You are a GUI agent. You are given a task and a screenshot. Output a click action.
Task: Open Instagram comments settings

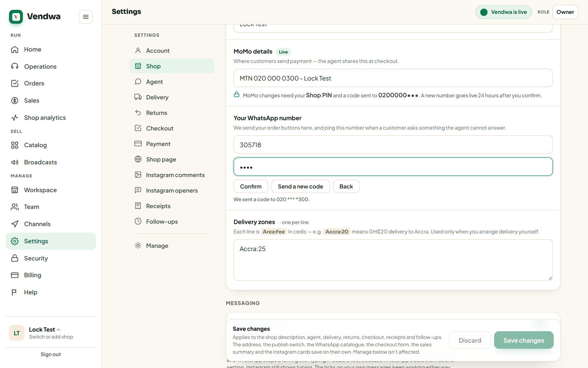172,175
